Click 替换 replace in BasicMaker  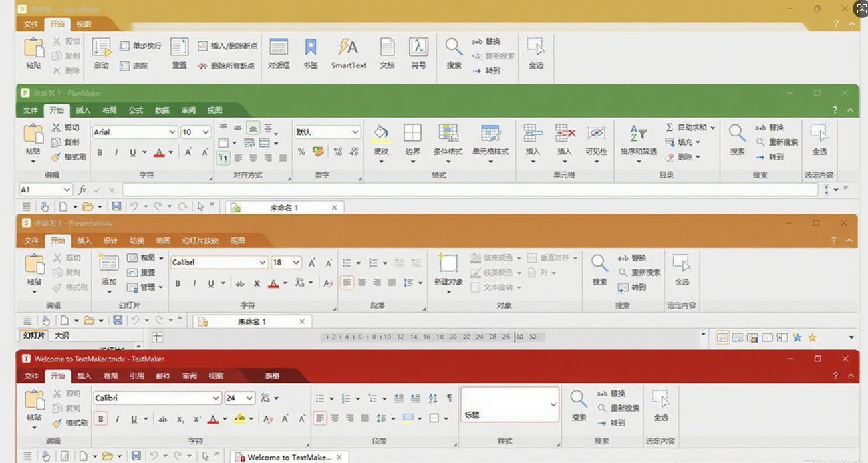(486, 41)
